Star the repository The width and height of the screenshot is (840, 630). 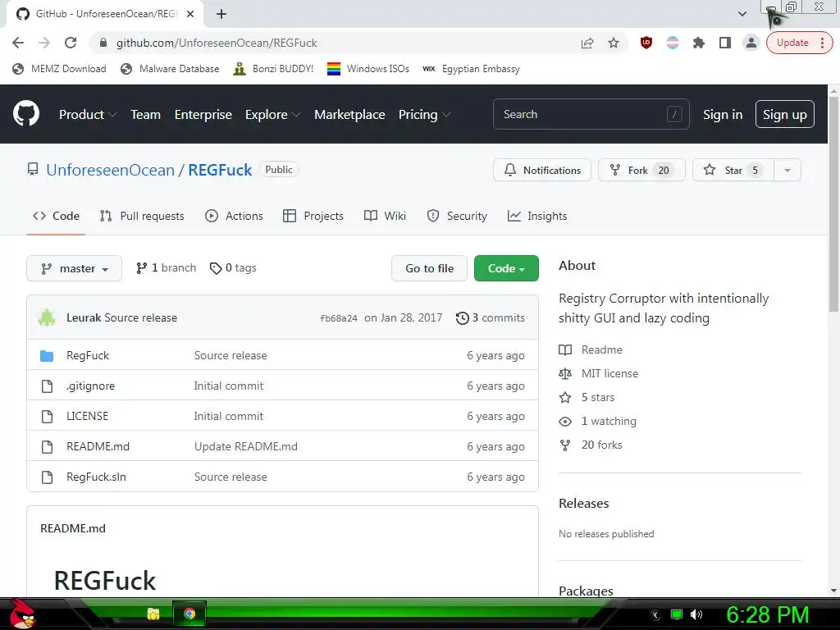(x=733, y=170)
